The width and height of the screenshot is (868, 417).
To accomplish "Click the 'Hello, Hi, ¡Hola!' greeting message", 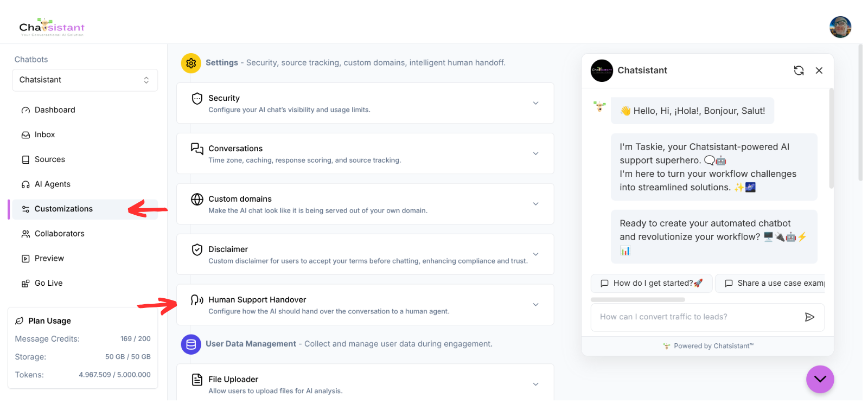I will (692, 111).
